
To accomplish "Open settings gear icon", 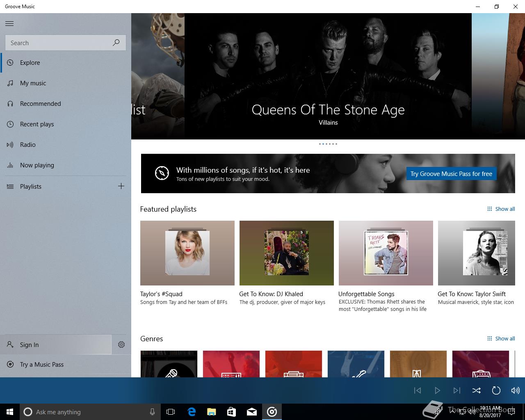I will [x=121, y=345].
